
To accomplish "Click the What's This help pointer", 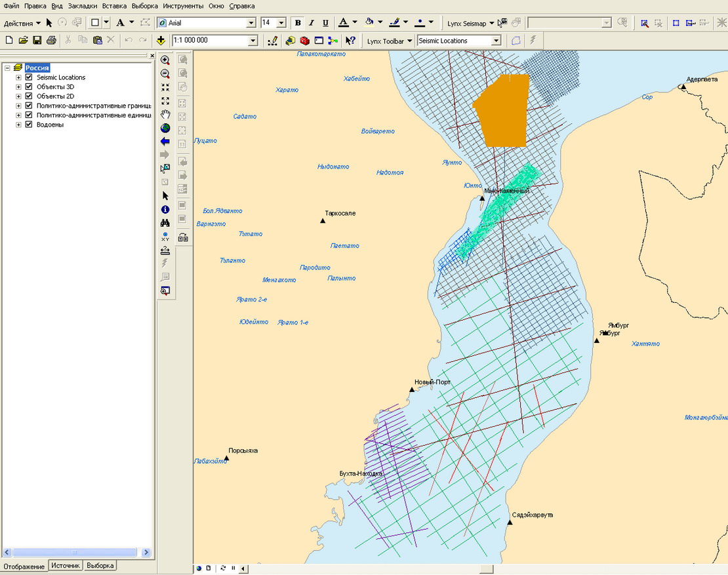I will pos(350,41).
